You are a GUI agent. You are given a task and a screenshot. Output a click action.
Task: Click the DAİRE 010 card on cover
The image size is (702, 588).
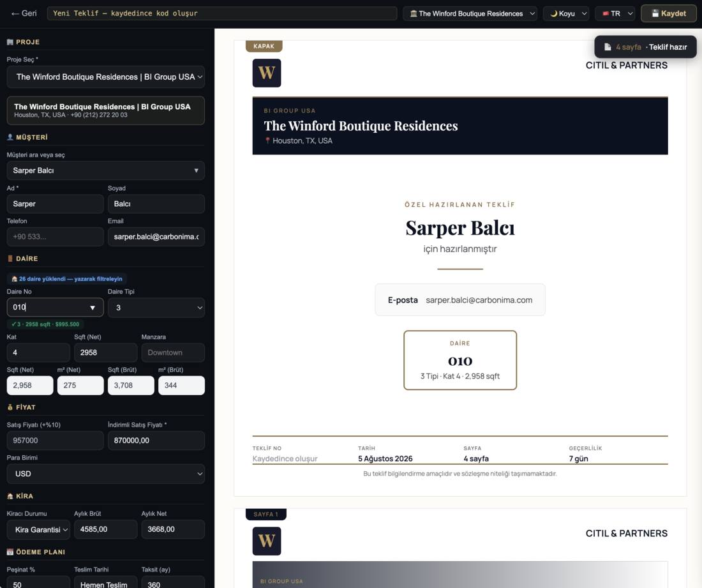[x=460, y=360]
